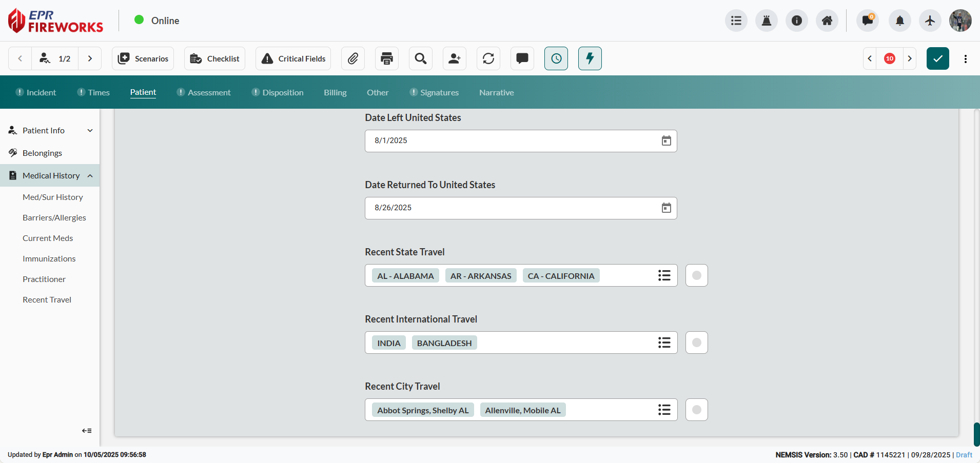
Task: Click the refresh sync icon
Action: pyautogui.click(x=488, y=58)
